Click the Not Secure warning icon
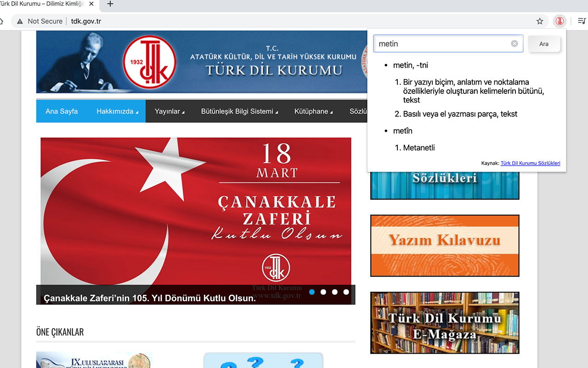 [19, 21]
